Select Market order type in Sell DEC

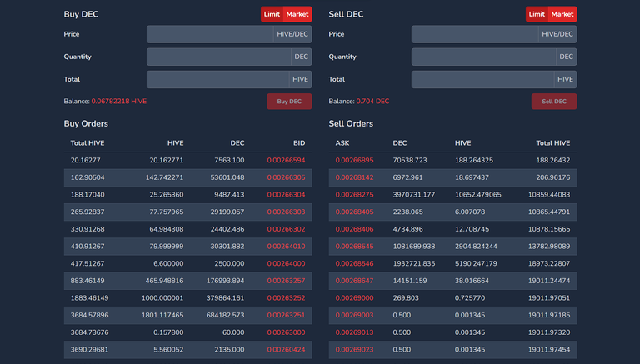562,14
